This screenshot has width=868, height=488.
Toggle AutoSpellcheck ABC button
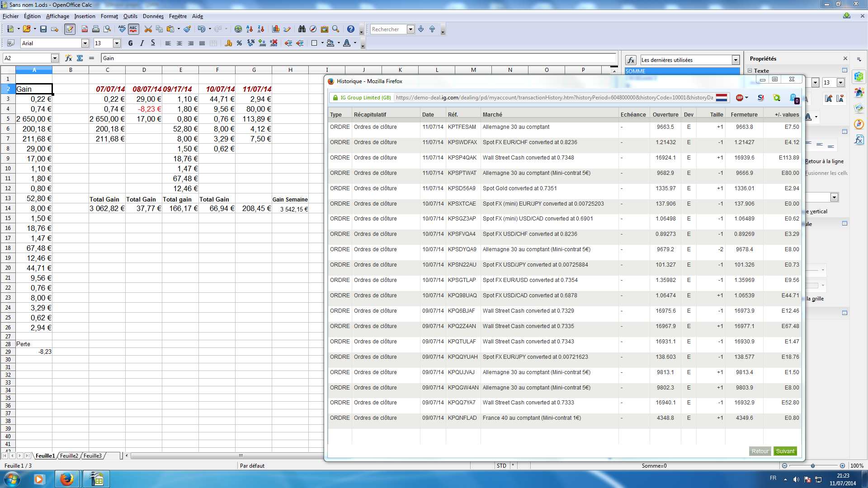[133, 29]
